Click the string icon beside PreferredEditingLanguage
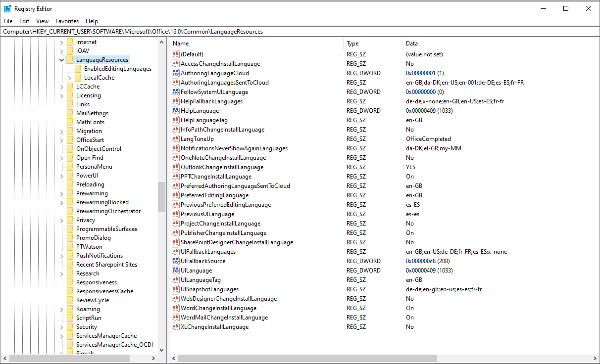The image size is (600, 364). pos(175,195)
